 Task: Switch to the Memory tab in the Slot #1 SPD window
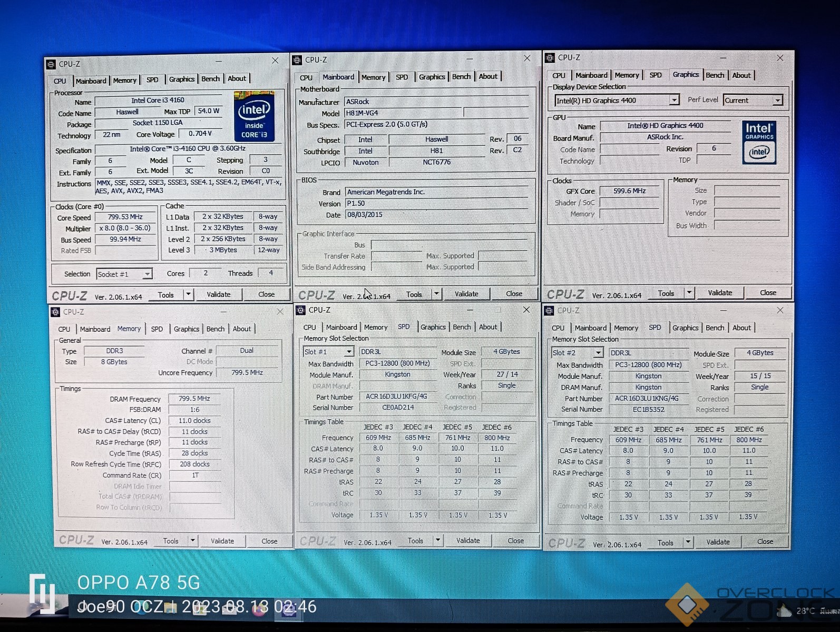(376, 328)
